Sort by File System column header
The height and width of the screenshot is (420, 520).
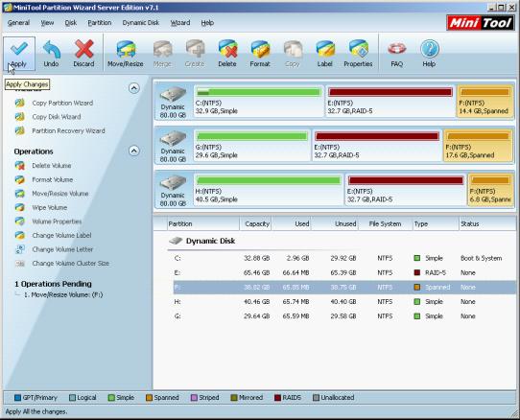[x=385, y=224]
